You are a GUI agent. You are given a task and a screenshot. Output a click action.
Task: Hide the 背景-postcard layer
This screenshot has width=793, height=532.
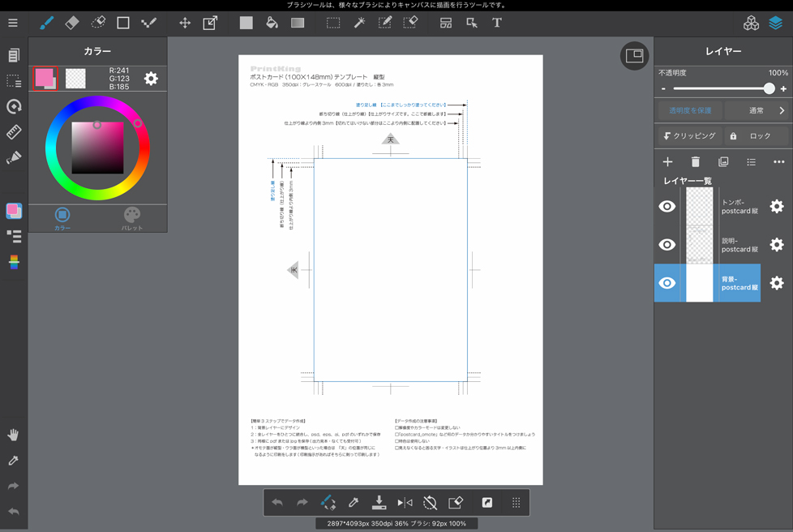pos(667,283)
